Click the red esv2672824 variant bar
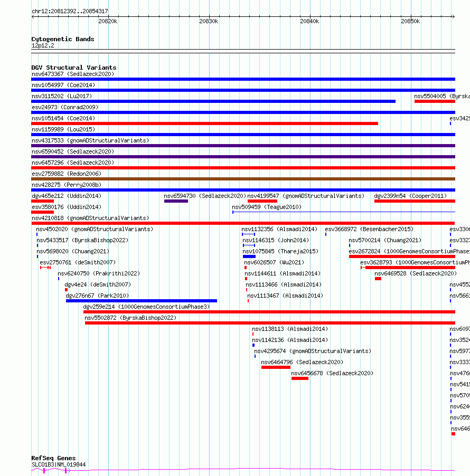The width and height of the screenshot is (470, 476). point(402,256)
